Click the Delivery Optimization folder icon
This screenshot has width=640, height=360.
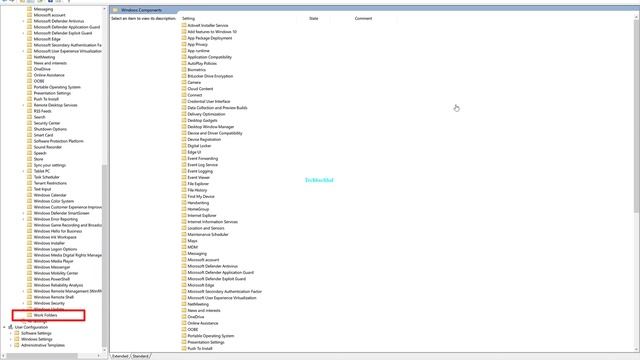[184, 114]
